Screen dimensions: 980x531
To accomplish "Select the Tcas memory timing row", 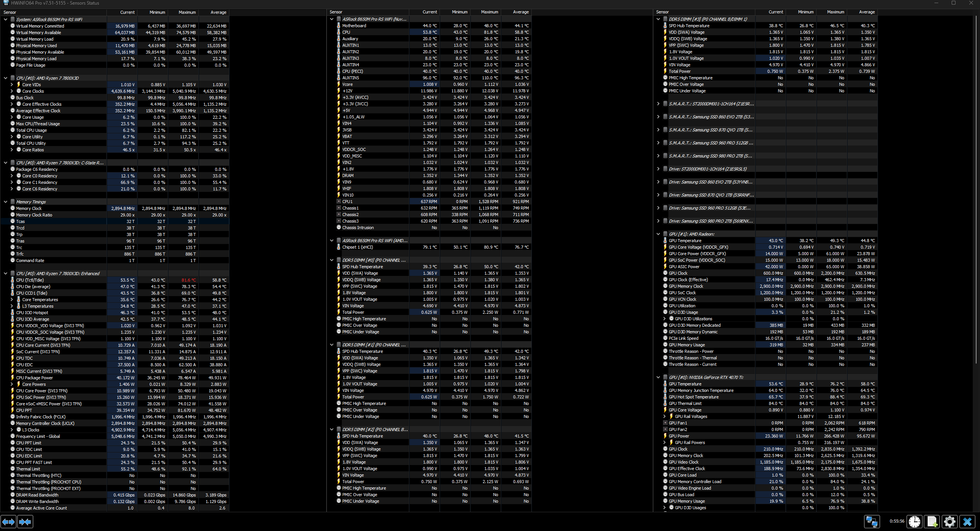I will (20, 221).
